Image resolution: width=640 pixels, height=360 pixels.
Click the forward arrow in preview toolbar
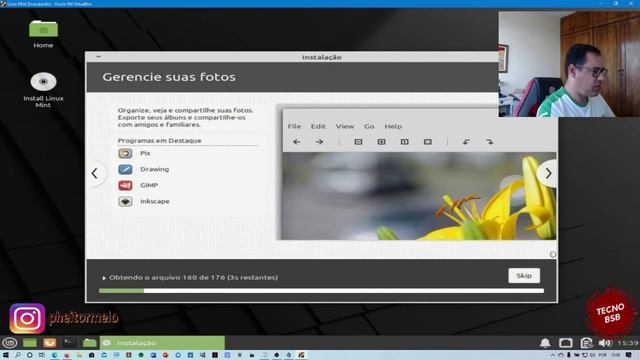pos(320,142)
